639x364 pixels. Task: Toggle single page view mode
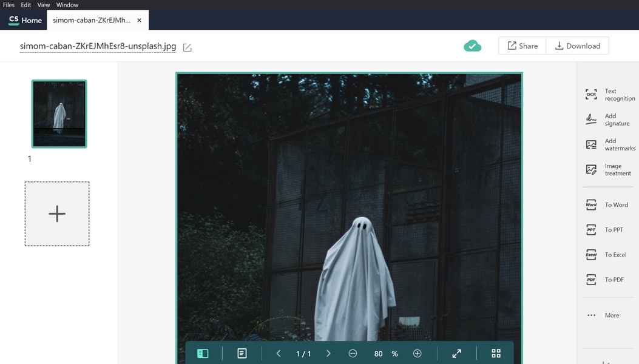click(242, 354)
